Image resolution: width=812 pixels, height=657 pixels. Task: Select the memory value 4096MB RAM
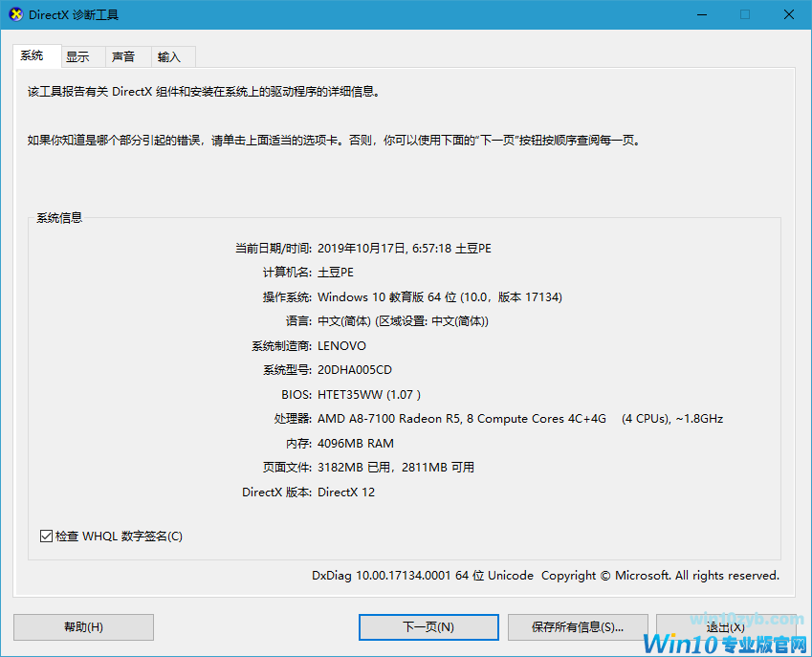tap(356, 443)
